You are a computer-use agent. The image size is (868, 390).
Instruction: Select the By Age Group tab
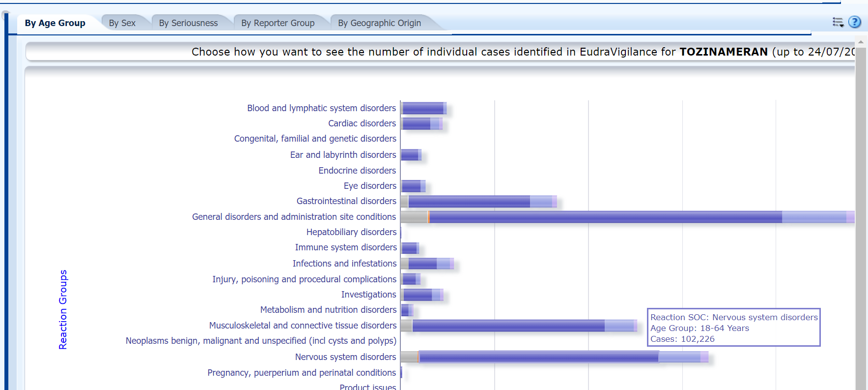55,23
